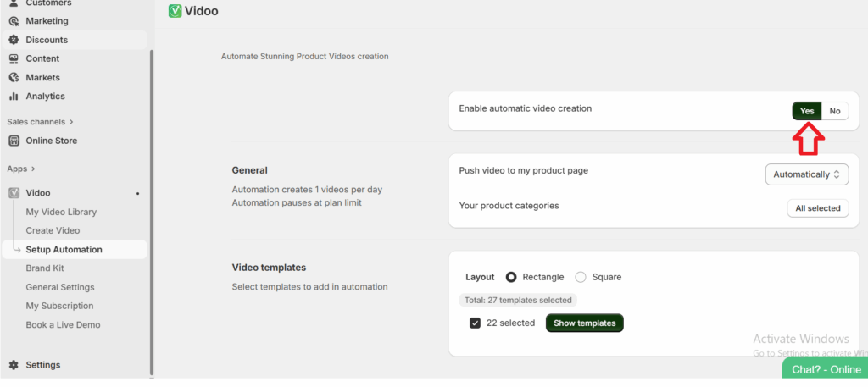
Task: Open Discounts via its sidebar icon
Action: pyautogui.click(x=14, y=40)
